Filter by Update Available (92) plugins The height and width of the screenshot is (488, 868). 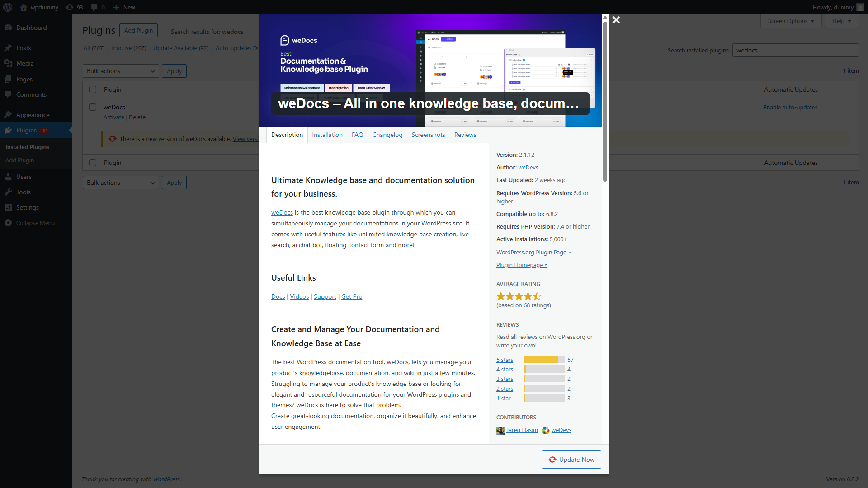(x=181, y=48)
